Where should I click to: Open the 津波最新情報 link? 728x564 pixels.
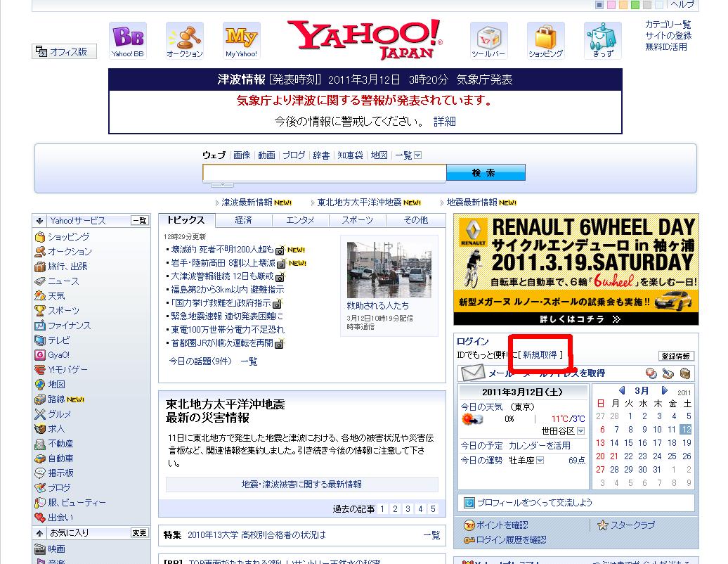[247, 203]
